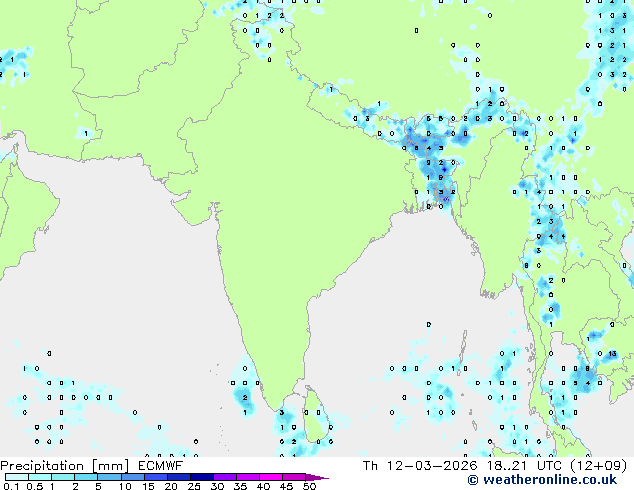
Task: Click the "ECMWF" model label
Action: (x=161, y=465)
